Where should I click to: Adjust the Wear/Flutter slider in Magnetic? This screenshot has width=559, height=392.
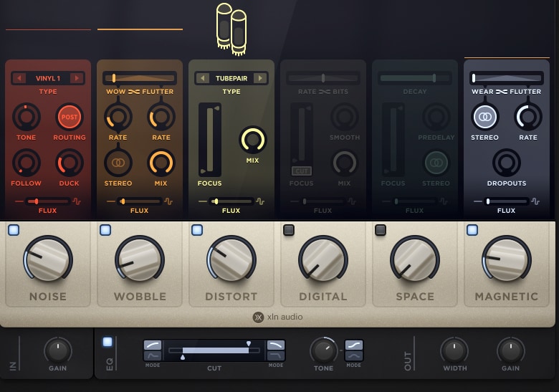(506, 78)
